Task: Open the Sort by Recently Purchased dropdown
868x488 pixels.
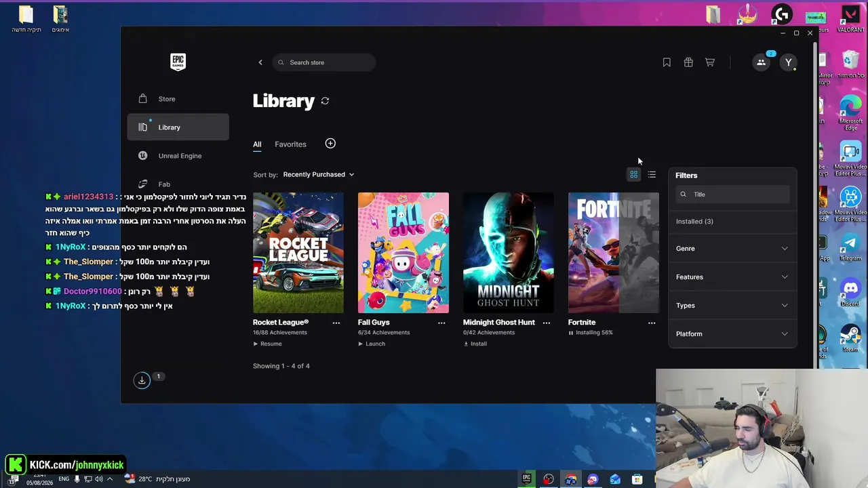Action: 319,175
